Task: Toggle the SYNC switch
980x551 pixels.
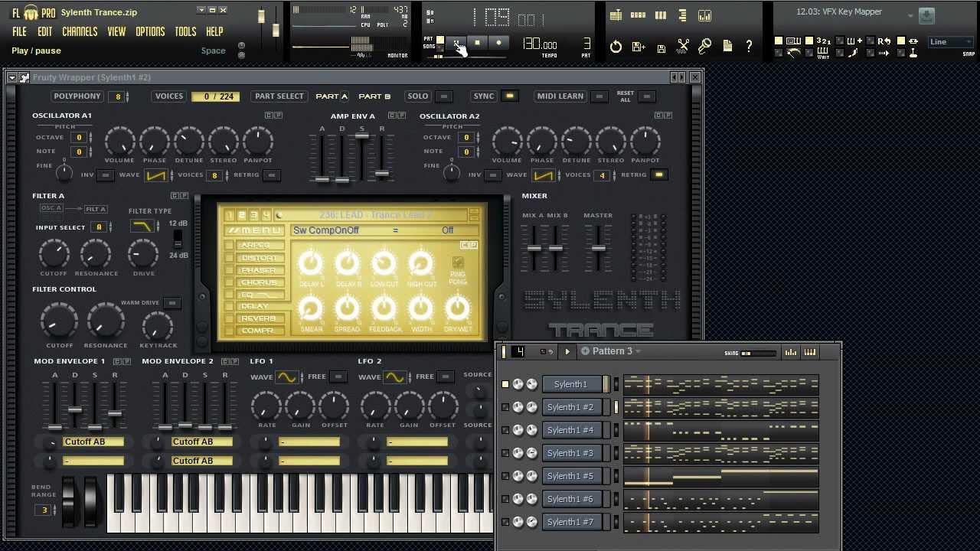Action: pyautogui.click(x=510, y=96)
